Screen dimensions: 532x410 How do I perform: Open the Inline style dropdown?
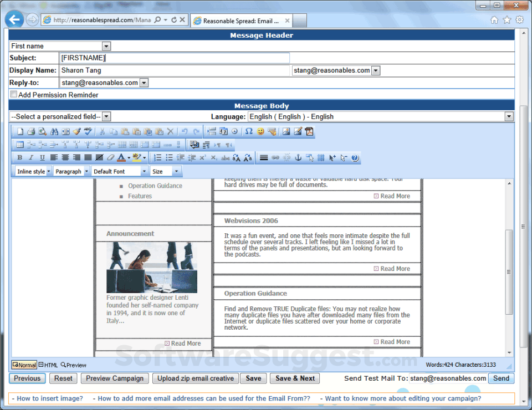coord(49,172)
